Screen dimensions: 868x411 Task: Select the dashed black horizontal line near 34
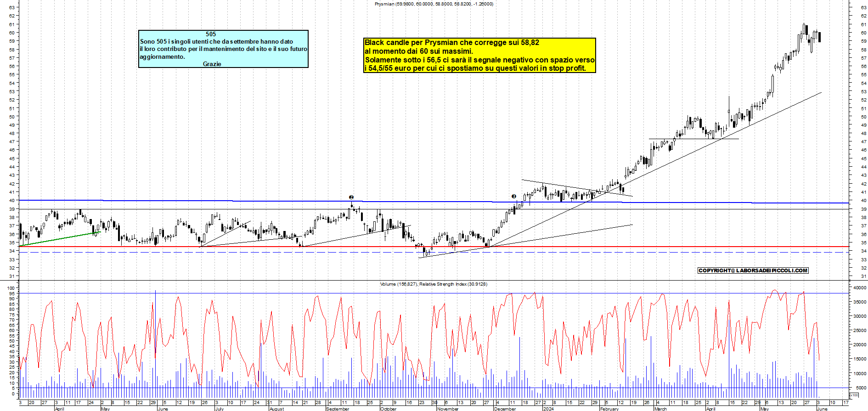pos(434,252)
